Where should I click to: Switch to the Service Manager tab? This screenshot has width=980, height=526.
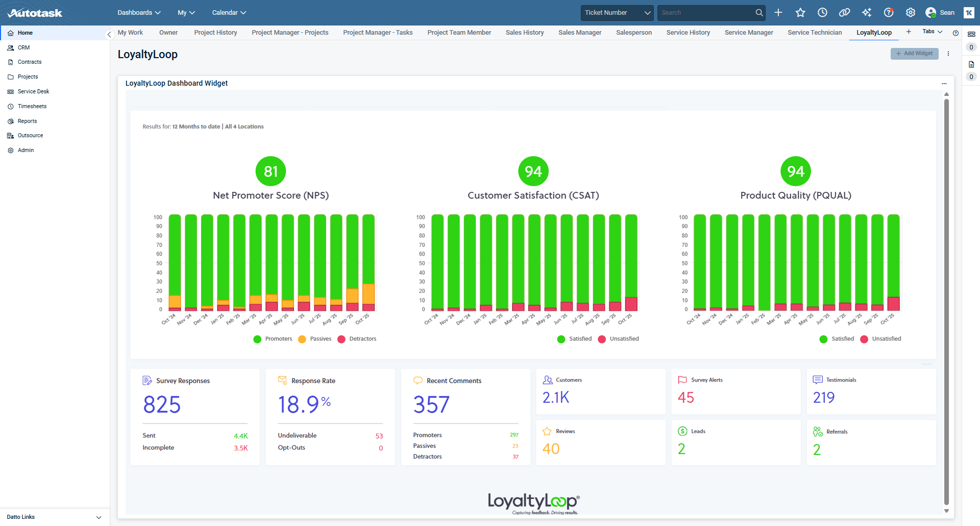pos(748,33)
